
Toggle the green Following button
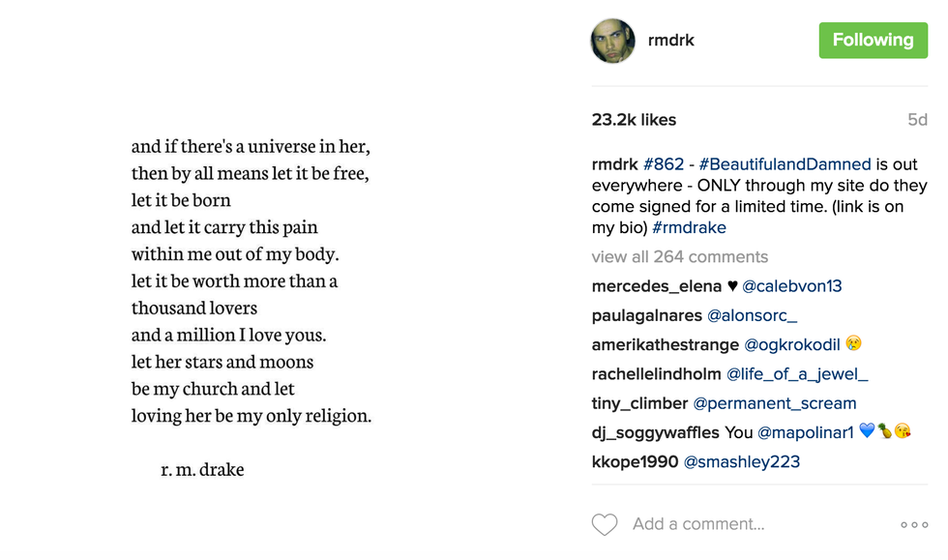tap(873, 40)
